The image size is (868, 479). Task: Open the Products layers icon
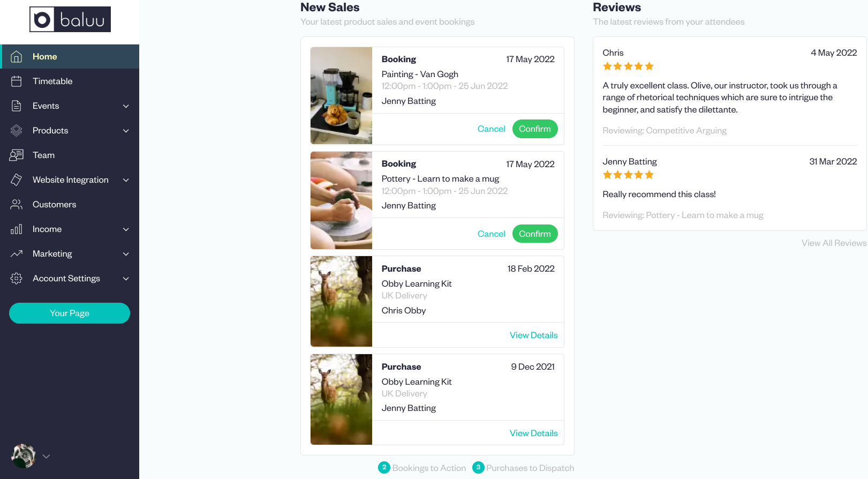point(17,130)
